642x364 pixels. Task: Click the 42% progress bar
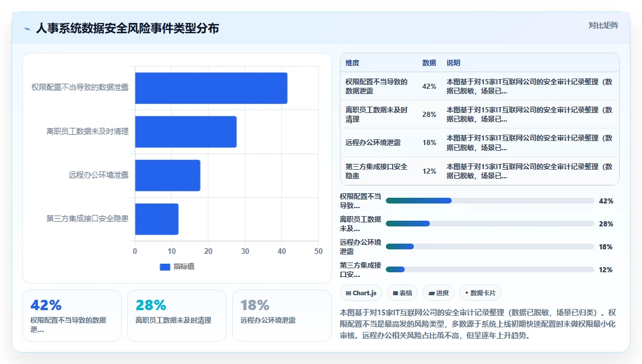pos(490,201)
